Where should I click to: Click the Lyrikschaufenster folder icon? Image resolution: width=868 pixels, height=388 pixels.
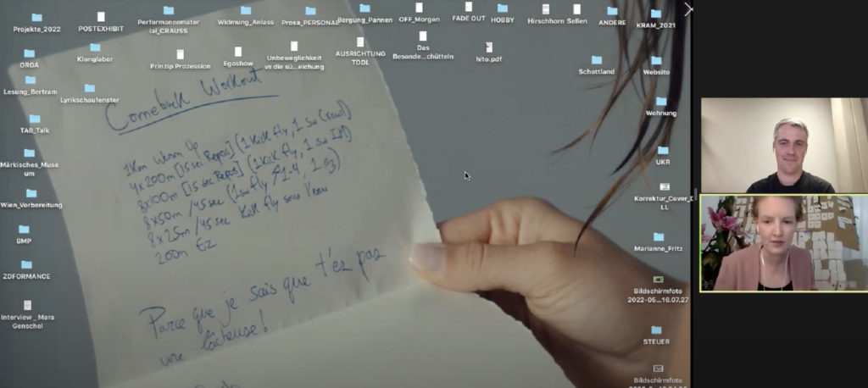[90, 88]
